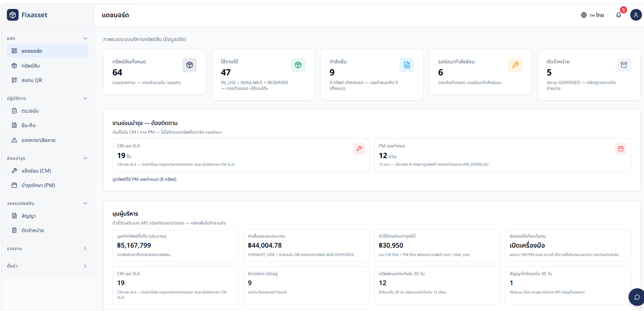Open ทรัพย์สิน page from sidebar
Image resolution: width=644 pixels, height=311 pixels.
48,66
